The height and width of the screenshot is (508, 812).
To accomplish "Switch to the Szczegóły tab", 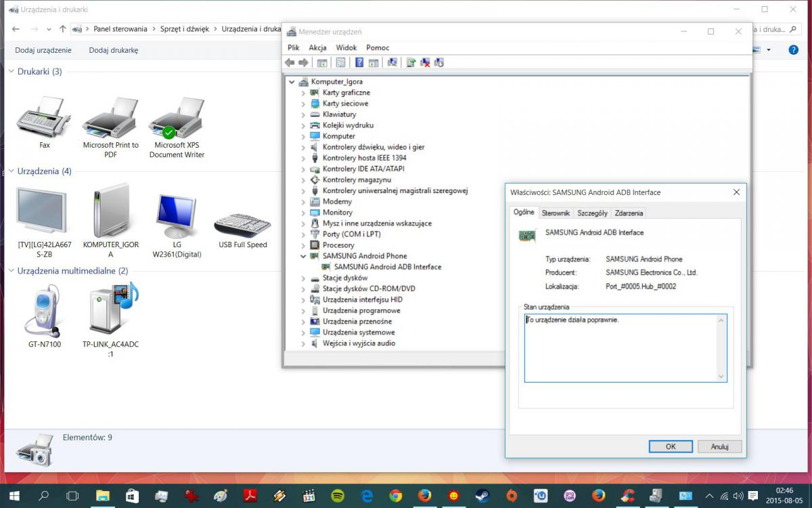I will 592,213.
